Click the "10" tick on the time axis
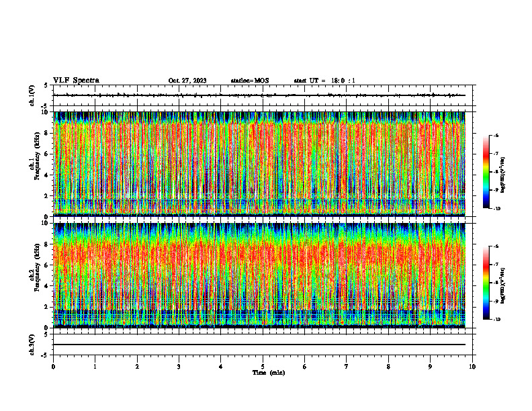Screen dimensions: 532x411 [472, 367]
